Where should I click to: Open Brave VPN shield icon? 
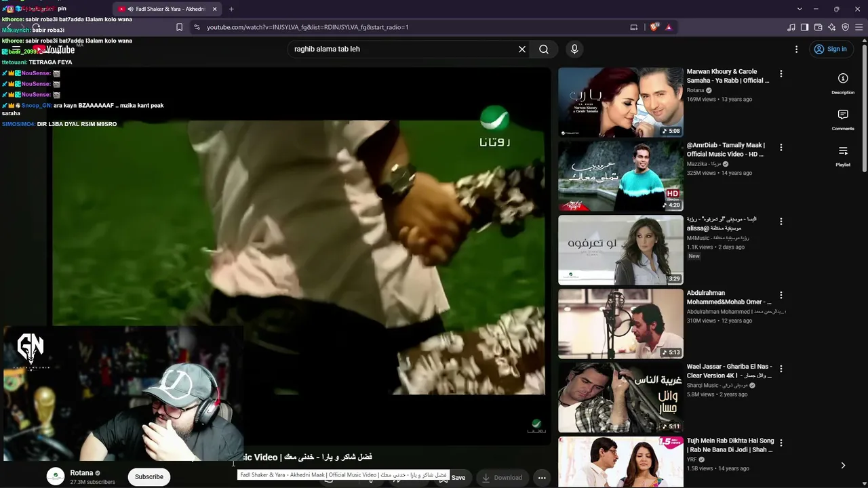pyautogui.click(x=846, y=27)
